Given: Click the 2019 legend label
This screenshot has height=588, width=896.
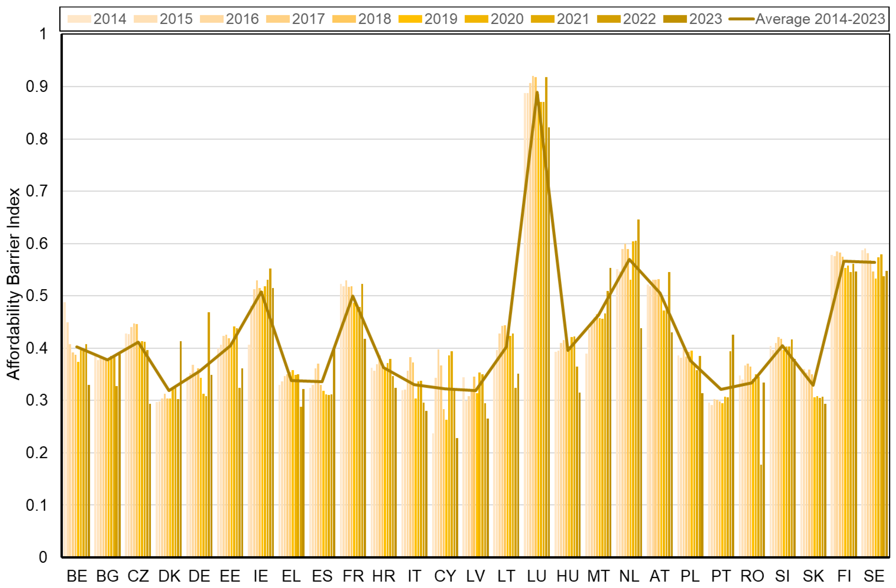Looking at the screenshot, I should pos(441,19).
